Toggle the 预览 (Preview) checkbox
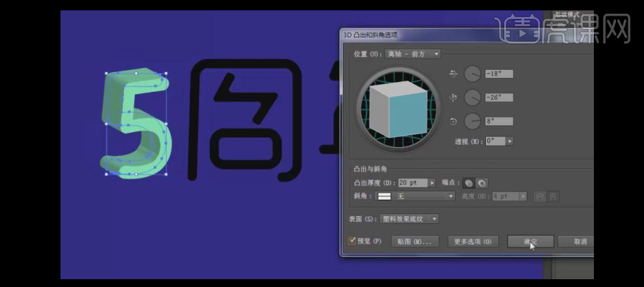Viewport: 644px width, 287px height. (x=352, y=241)
